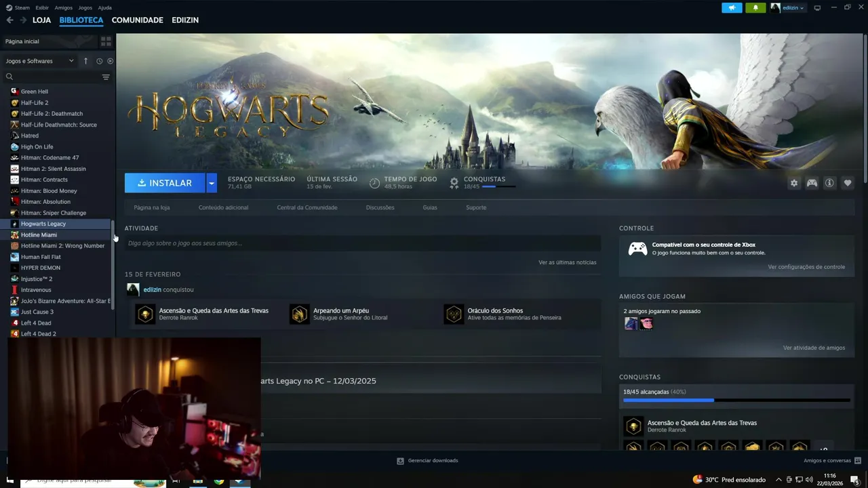Open Discussões tab
868x488 pixels.
[380, 207]
